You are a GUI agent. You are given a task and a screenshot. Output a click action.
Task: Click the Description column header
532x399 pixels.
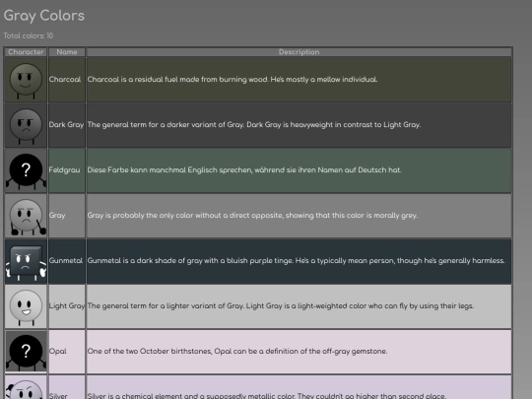(299, 52)
